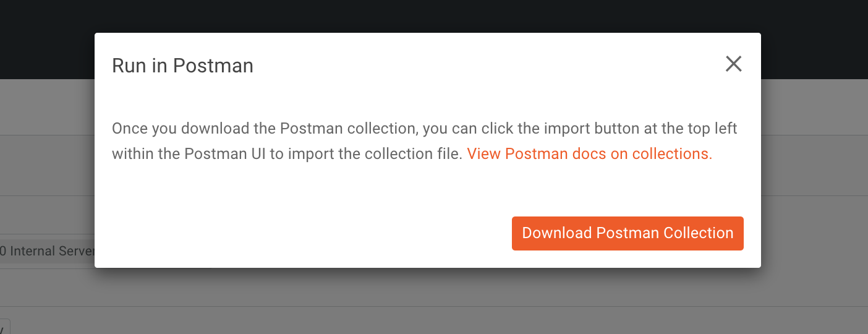Click blank white area left of download button
The width and height of the screenshot is (868, 334).
point(303,233)
